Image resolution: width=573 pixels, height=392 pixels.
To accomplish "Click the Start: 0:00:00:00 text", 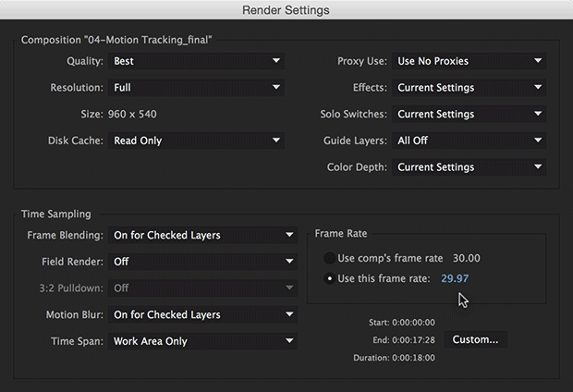I will (402, 323).
